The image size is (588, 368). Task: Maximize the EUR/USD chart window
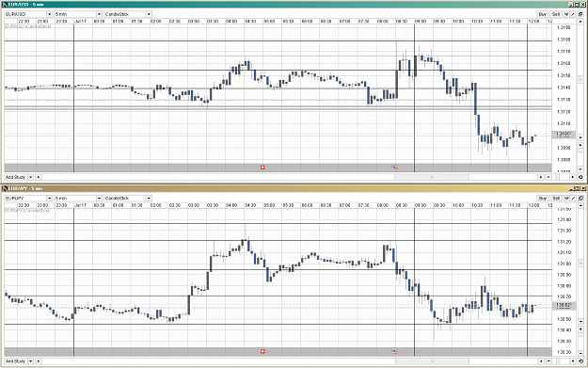coord(577,5)
